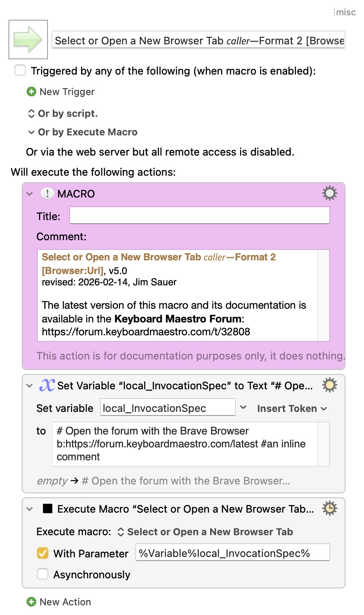Click the green plus New Trigger icon
Image resolution: width=364 pixels, height=615 pixels.
pos(31,92)
